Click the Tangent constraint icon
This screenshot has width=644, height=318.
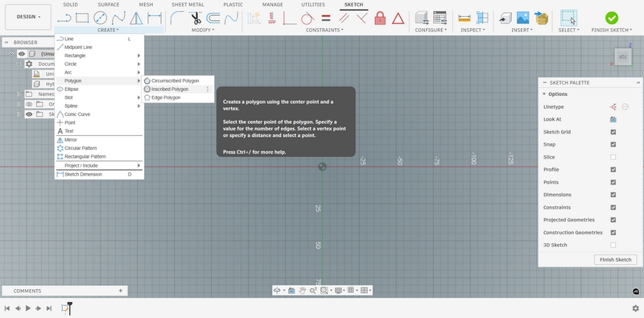tap(308, 18)
